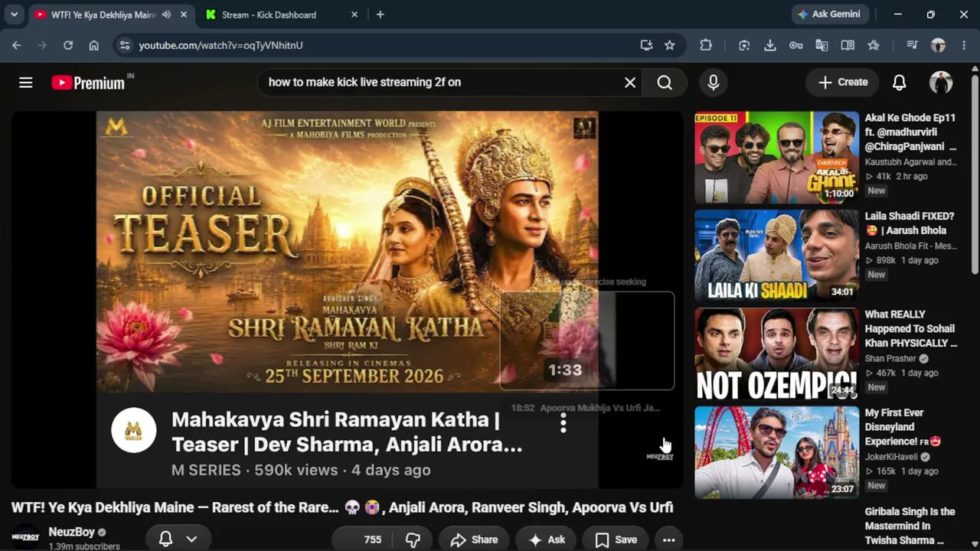This screenshot has height=551, width=980.
Task: Open the password manager key icon
Action: tap(796, 45)
